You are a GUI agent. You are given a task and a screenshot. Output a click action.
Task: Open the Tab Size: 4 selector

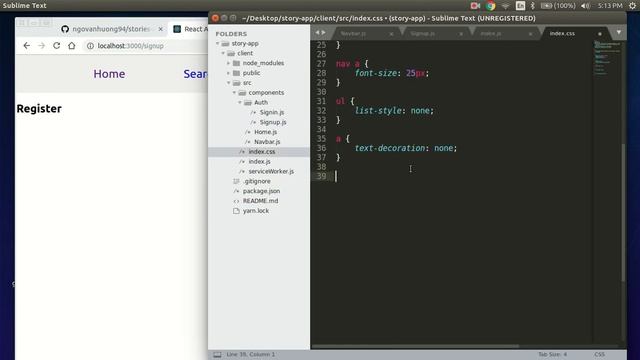point(552,354)
